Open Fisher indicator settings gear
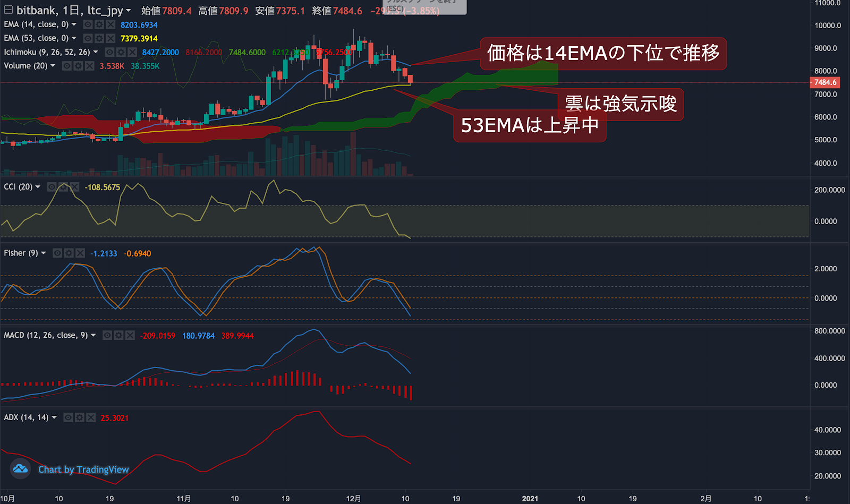 tap(69, 253)
